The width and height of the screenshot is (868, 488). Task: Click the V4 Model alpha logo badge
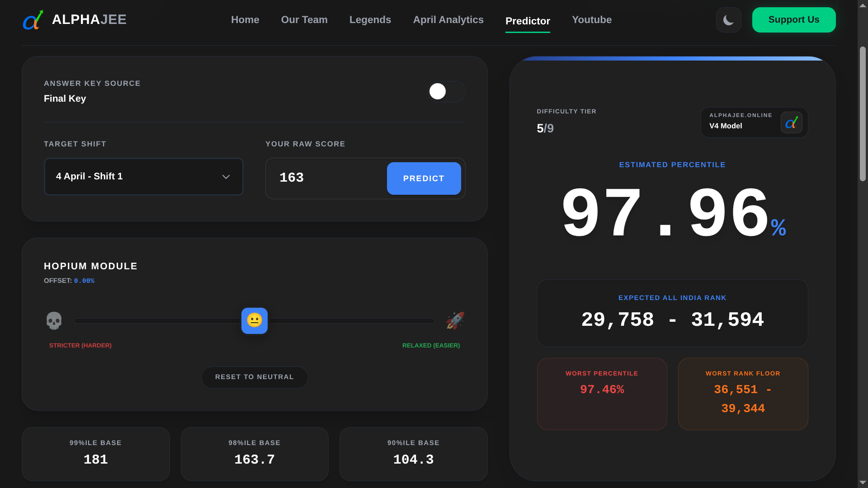pos(791,122)
